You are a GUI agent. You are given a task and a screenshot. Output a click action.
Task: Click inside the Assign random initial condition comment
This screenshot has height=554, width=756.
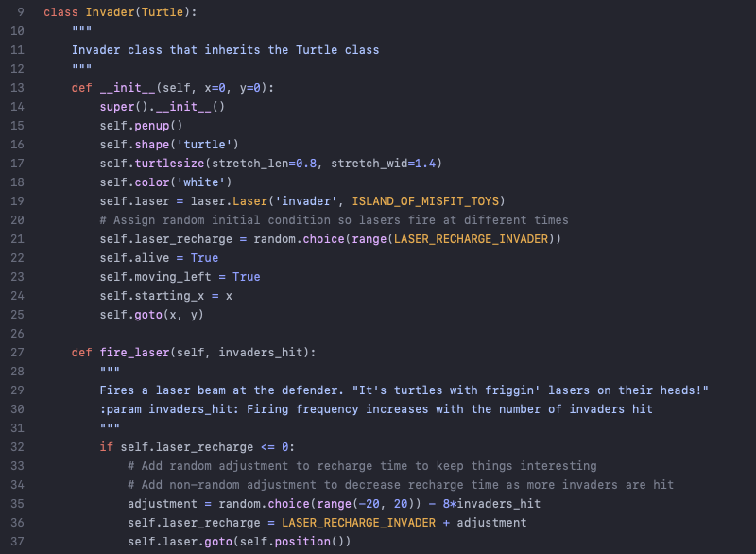tap(335, 220)
